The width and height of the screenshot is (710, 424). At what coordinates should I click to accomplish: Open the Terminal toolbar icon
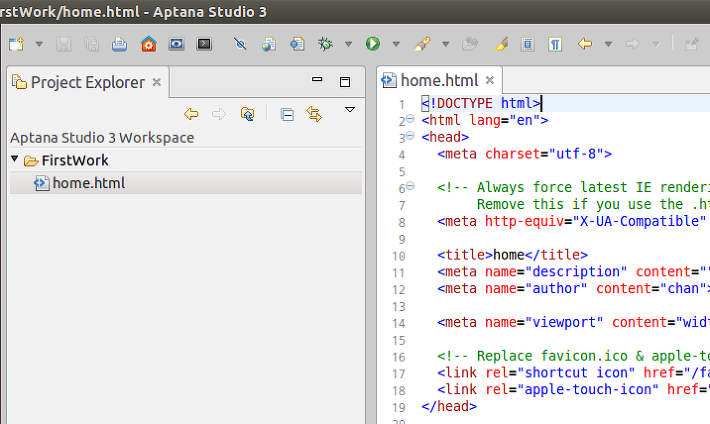tap(204, 44)
